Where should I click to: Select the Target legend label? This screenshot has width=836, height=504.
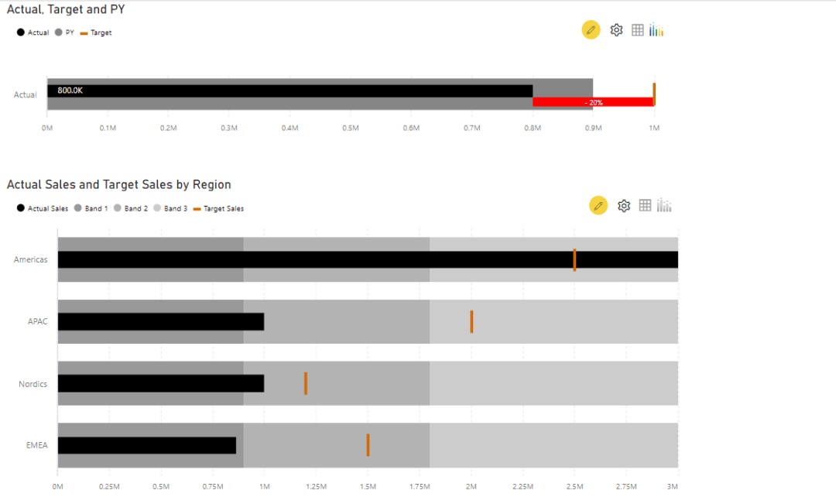click(101, 33)
